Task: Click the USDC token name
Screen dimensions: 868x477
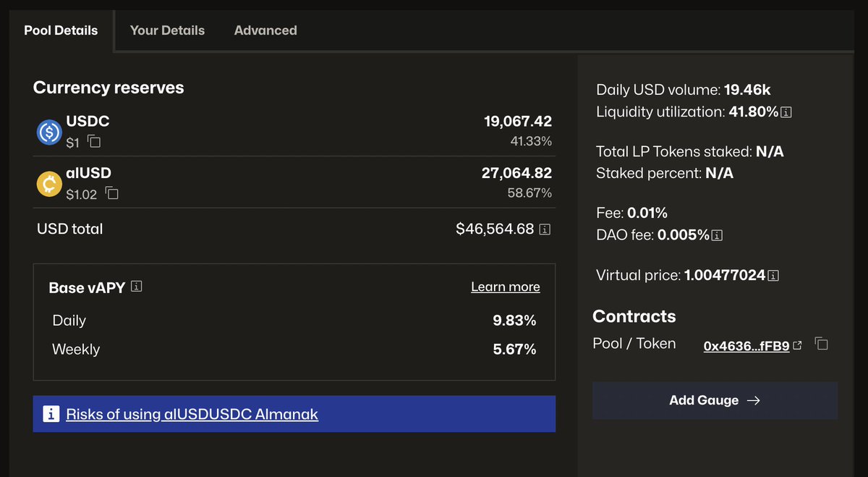Action: 88,121
